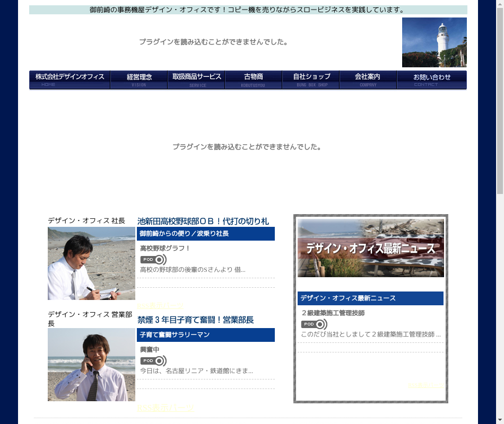
Task: Go to the 古物商 page
Action: coord(254,79)
